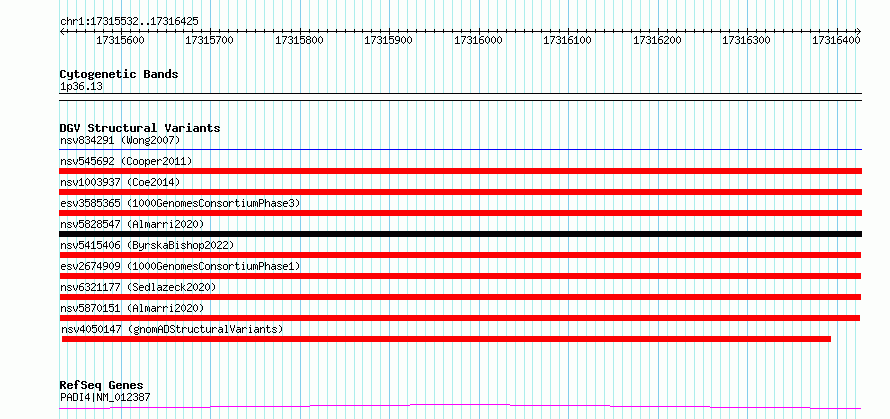Open variant nsv5828547 (Almarri2020) label
This screenshot has height=419, width=890.
(132, 224)
